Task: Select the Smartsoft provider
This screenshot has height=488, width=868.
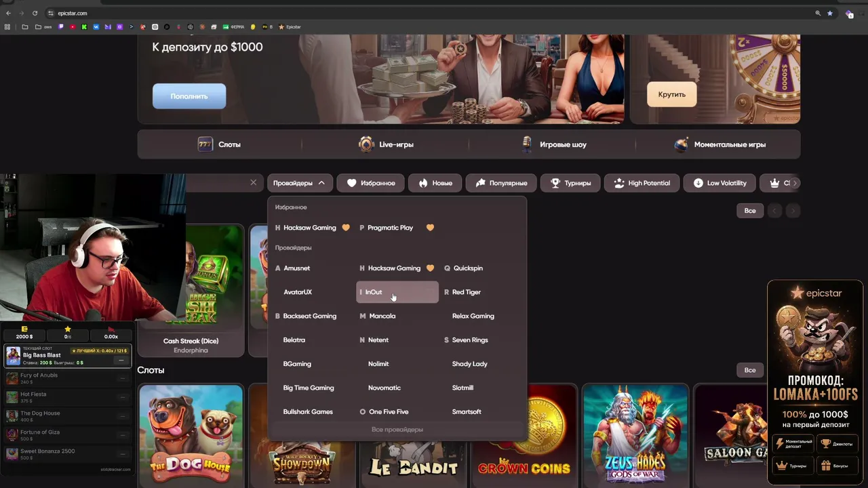Action: tap(467, 412)
